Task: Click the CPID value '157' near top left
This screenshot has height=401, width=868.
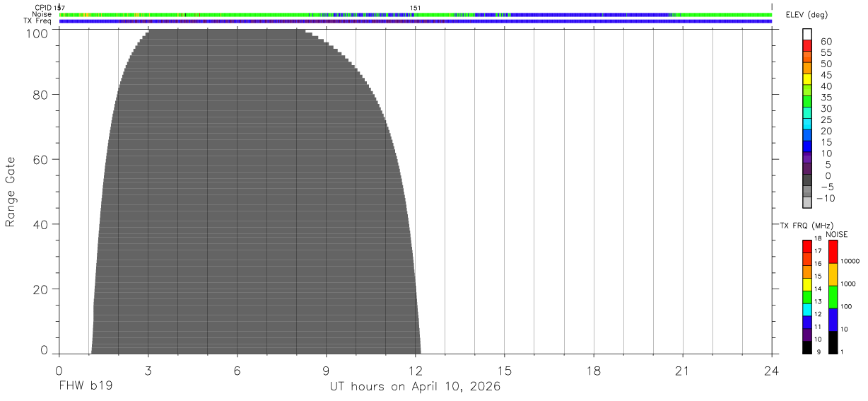Action: 60,8
